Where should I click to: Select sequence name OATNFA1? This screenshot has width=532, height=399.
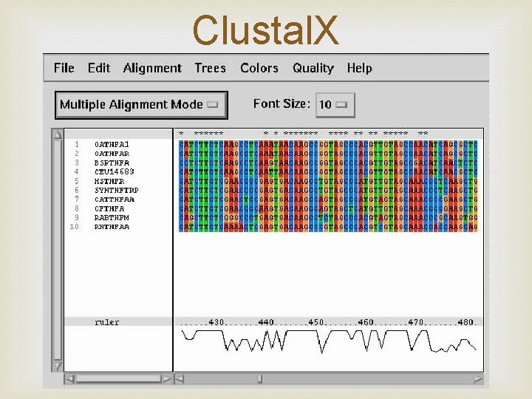coord(112,145)
